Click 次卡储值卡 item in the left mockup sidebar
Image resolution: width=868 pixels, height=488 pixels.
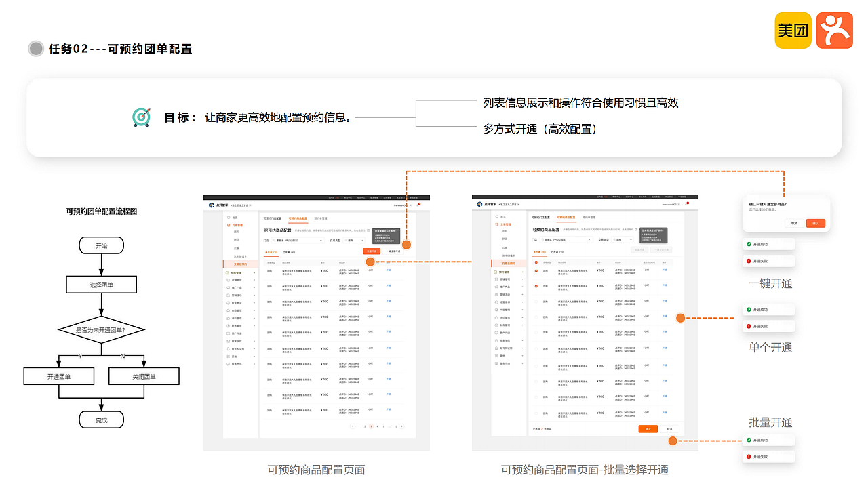[240, 256]
